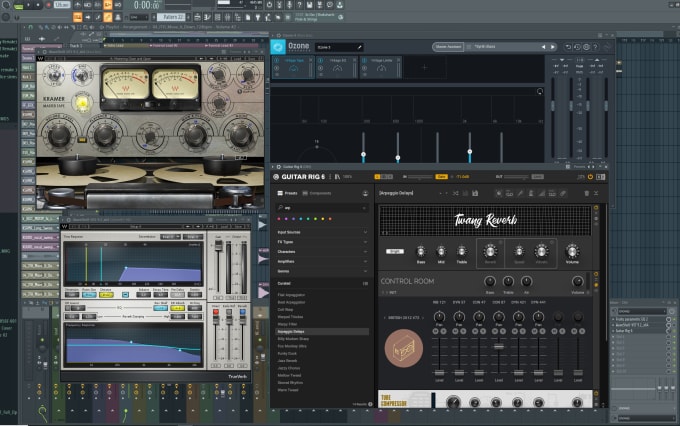Click the tuner icon in Guitar Rig rack tools

[520, 193]
